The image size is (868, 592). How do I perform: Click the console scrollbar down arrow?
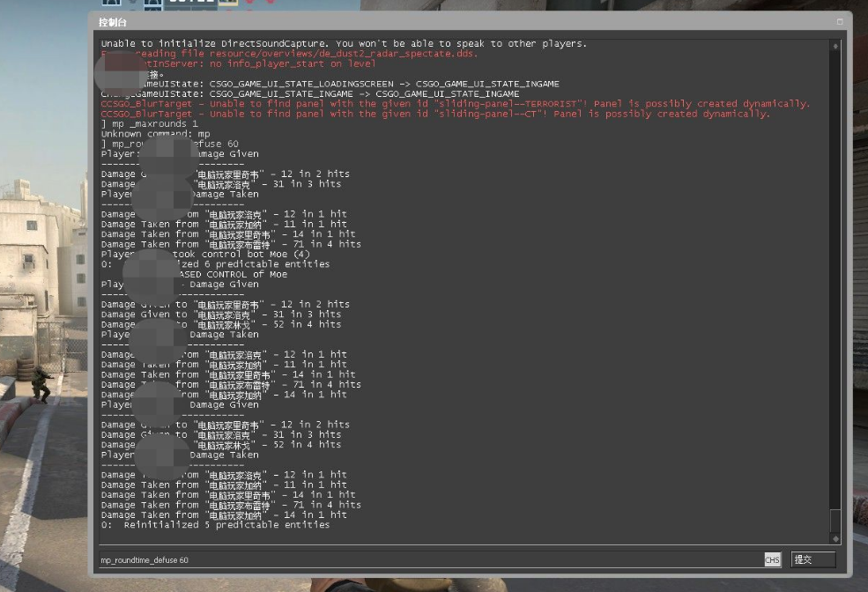click(x=835, y=538)
